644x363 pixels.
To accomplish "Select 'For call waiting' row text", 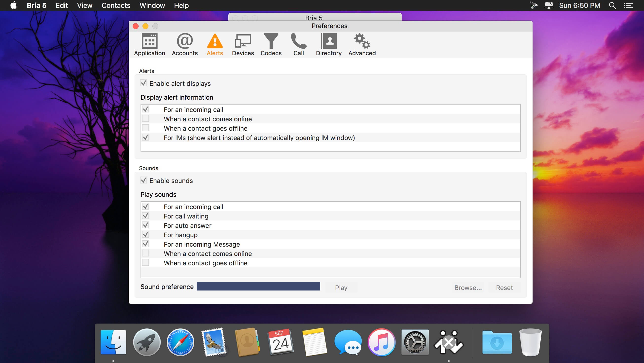I will click(x=186, y=216).
